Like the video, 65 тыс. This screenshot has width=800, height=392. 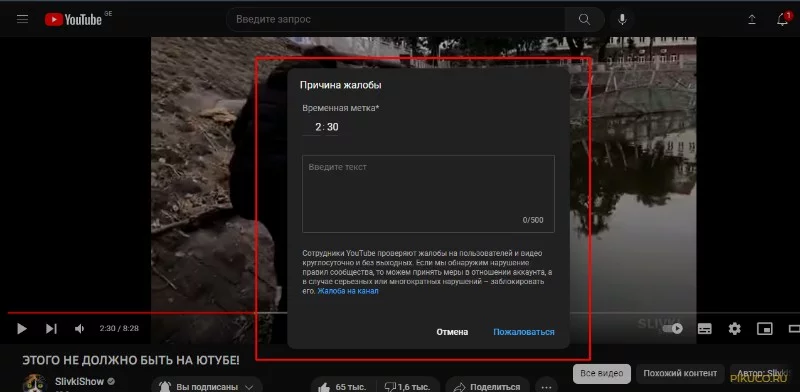(x=343, y=386)
